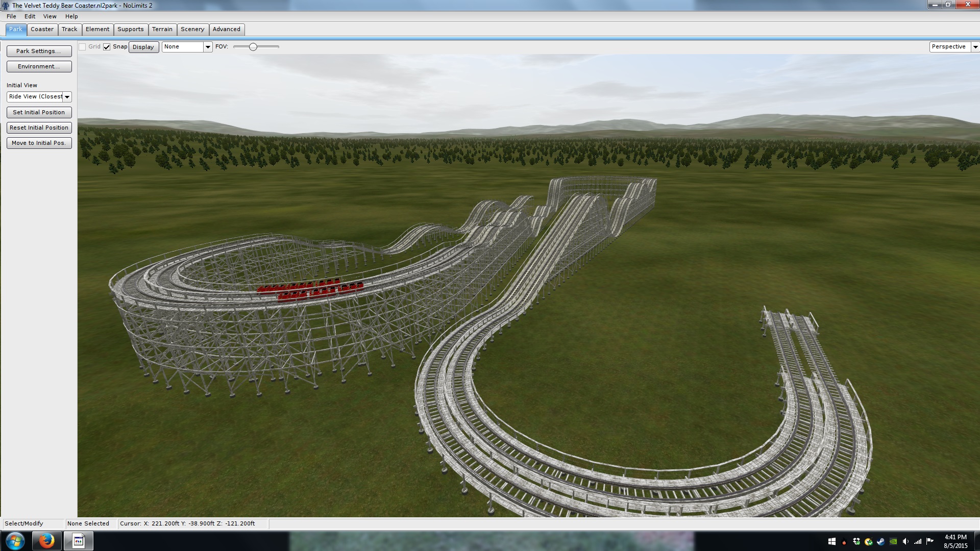Switch to the Coaster tab
This screenshot has height=551, width=980.
pos(42,29)
